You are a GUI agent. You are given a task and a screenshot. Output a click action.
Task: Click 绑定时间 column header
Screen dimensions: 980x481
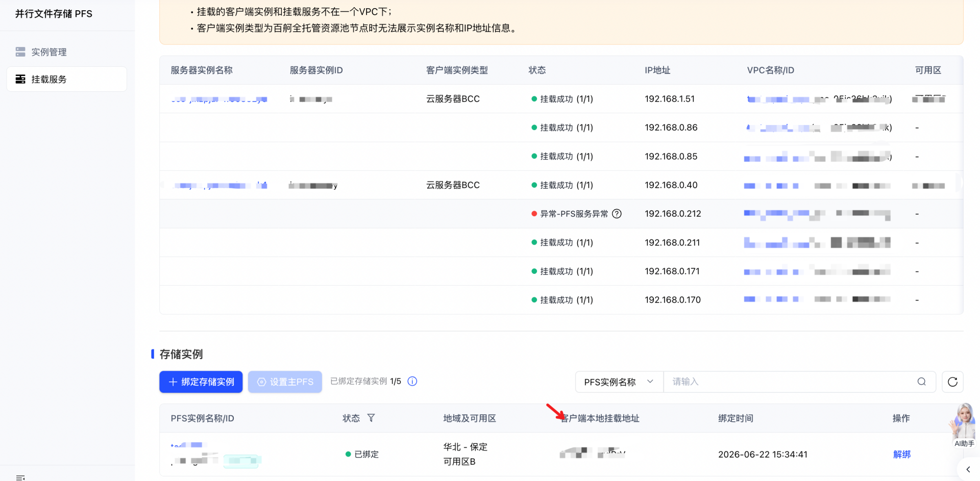click(x=736, y=418)
